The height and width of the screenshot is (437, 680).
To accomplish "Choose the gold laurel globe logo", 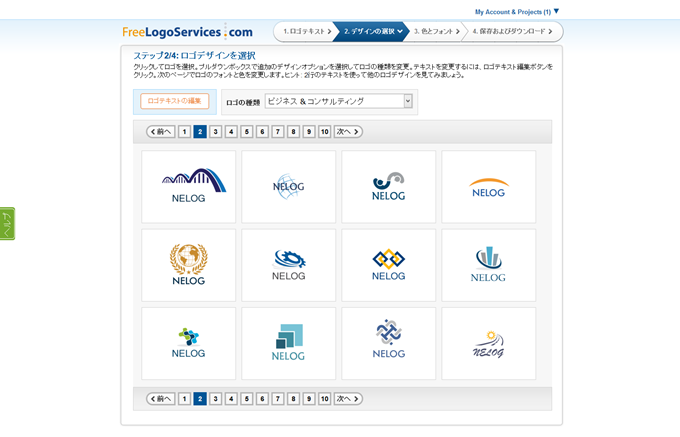I will click(189, 265).
